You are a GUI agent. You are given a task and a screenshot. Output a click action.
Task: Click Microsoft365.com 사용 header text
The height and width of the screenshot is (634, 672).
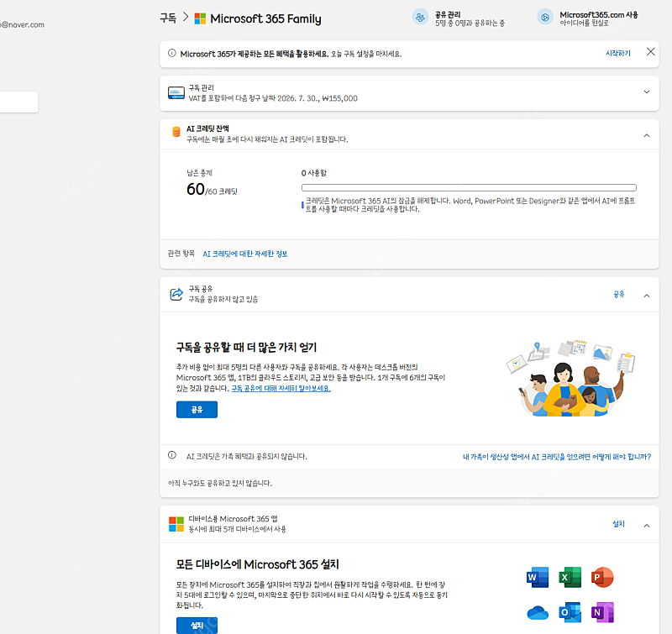click(599, 14)
